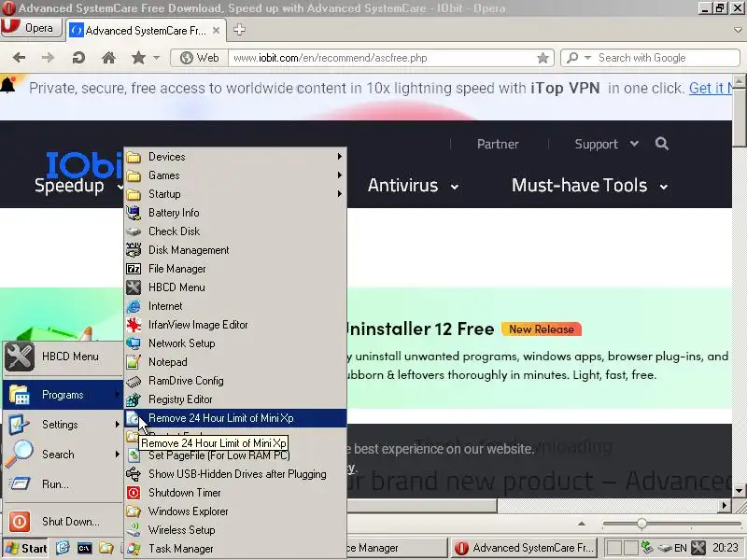Choose Shut Down... in Start menu
Viewport: 747px width, 560px height.
(63, 522)
